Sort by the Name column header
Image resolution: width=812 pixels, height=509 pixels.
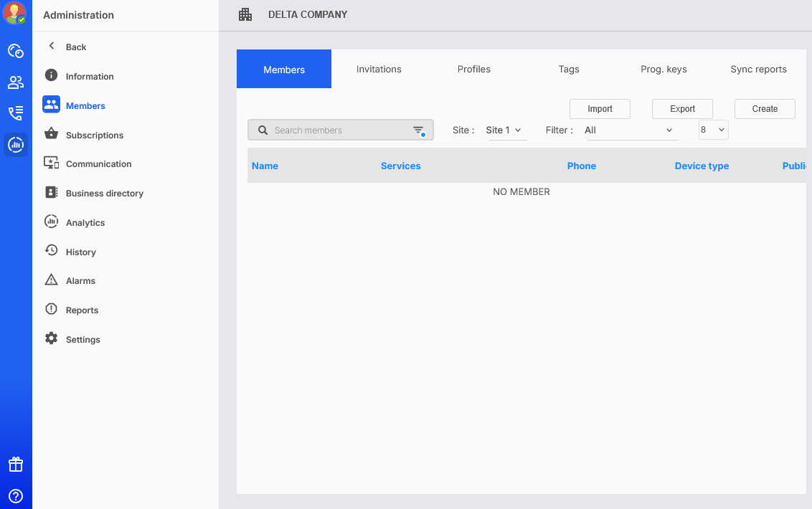pyautogui.click(x=265, y=166)
